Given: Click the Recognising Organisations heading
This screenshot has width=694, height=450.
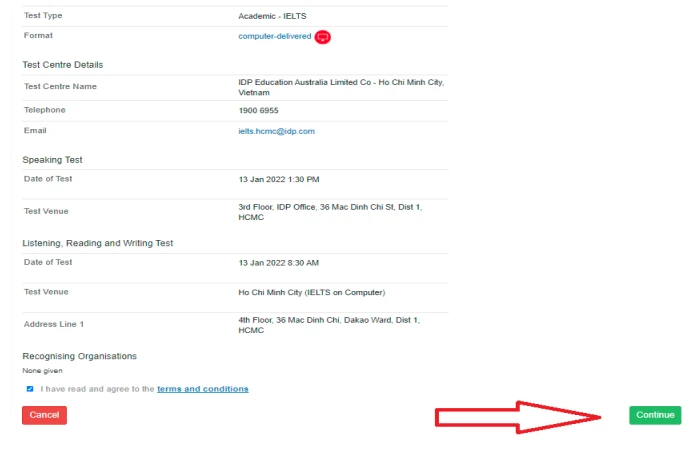Looking at the screenshot, I should tap(79, 356).
